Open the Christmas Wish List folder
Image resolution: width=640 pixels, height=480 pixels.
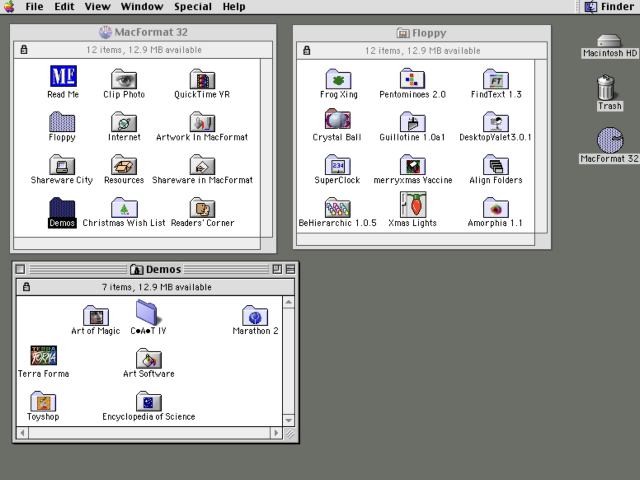coord(124,208)
